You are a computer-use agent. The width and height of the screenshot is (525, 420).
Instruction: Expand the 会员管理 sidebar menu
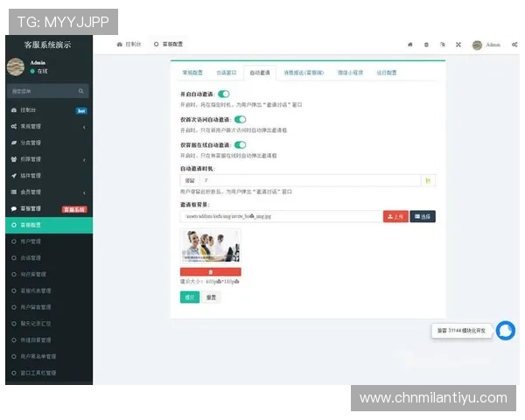[49, 192]
